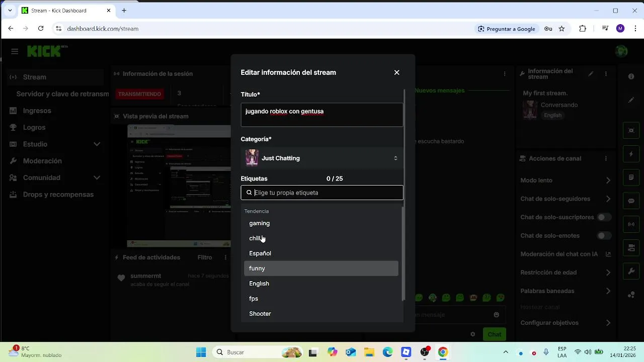
Task: Toggle Chat de solo-suscriptores switch
Action: 604,217
